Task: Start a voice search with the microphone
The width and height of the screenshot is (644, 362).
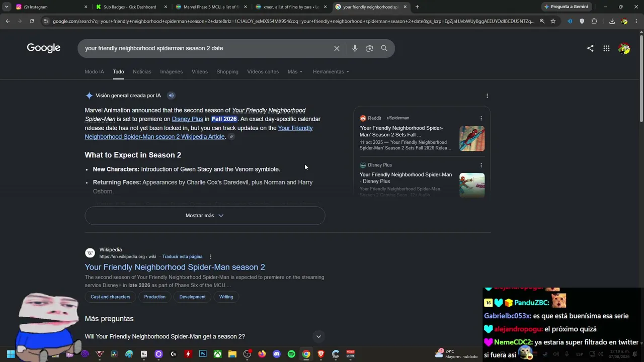Action: point(355,48)
